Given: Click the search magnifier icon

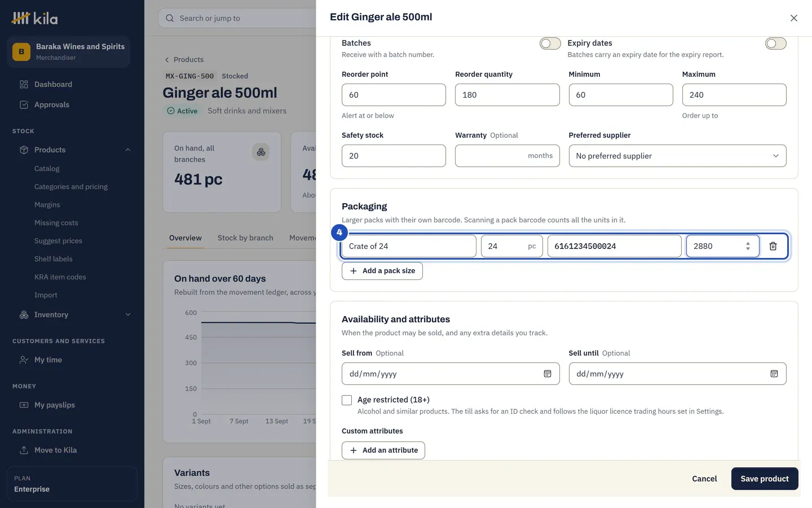Looking at the screenshot, I should pyautogui.click(x=170, y=18).
